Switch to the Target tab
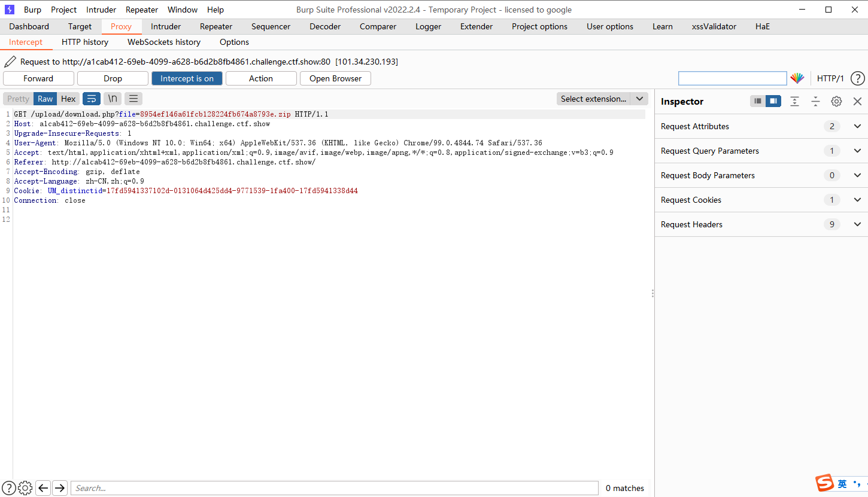The image size is (868, 497). 80,26
